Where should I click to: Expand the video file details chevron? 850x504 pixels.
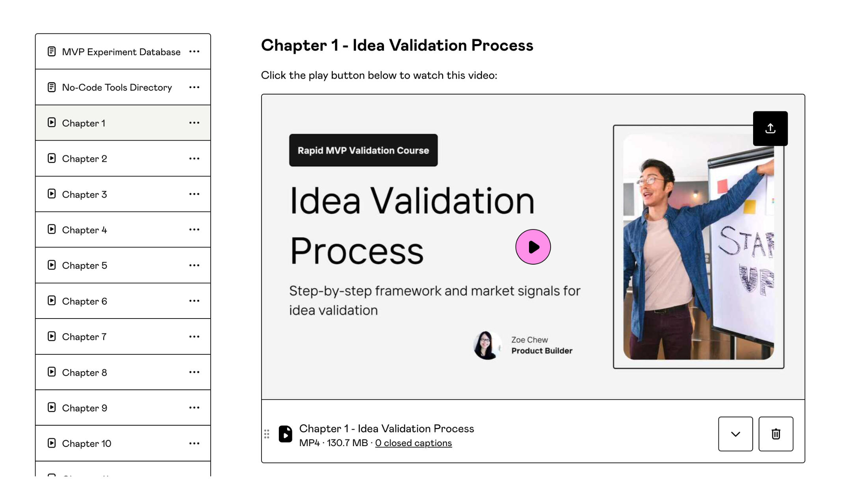(735, 434)
